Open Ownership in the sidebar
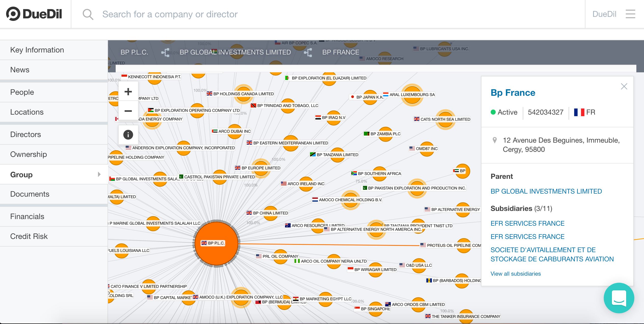 point(54,154)
